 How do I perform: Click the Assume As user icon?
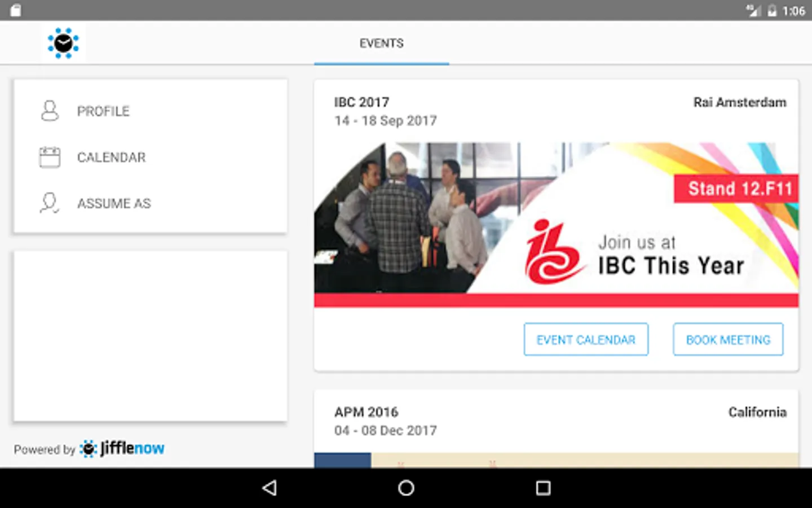50,203
